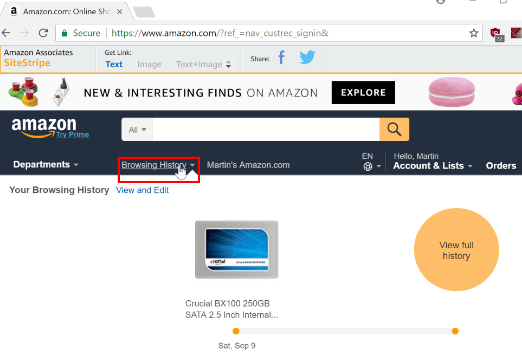The width and height of the screenshot is (522, 360).
Task: Go to Martin's Amazon.com
Action: tap(248, 165)
